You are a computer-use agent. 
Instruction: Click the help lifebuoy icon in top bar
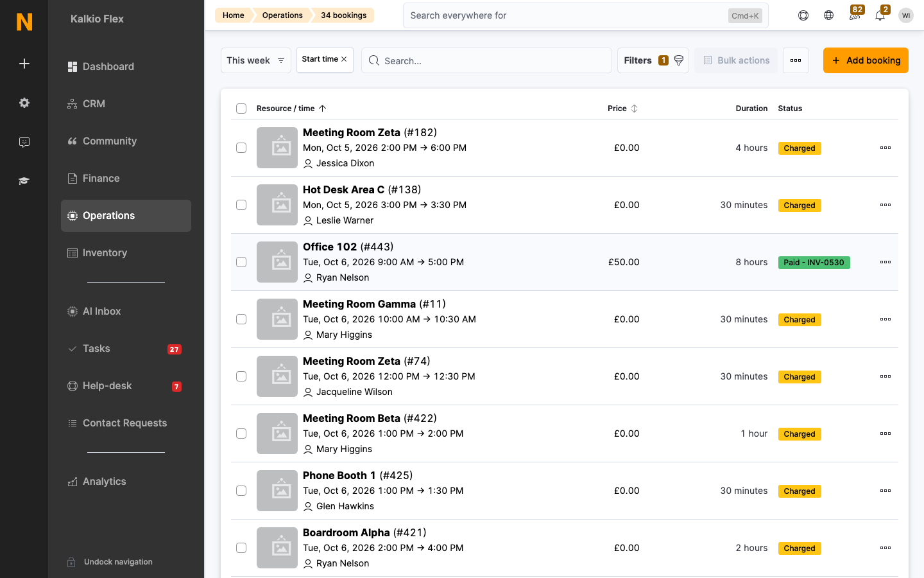pyautogui.click(x=803, y=15)
